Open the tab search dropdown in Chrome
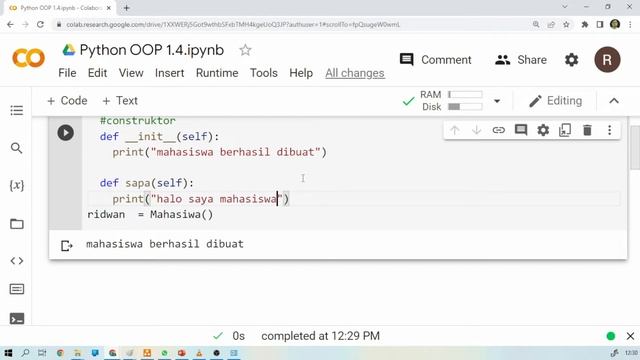 (x=565, y=7)
